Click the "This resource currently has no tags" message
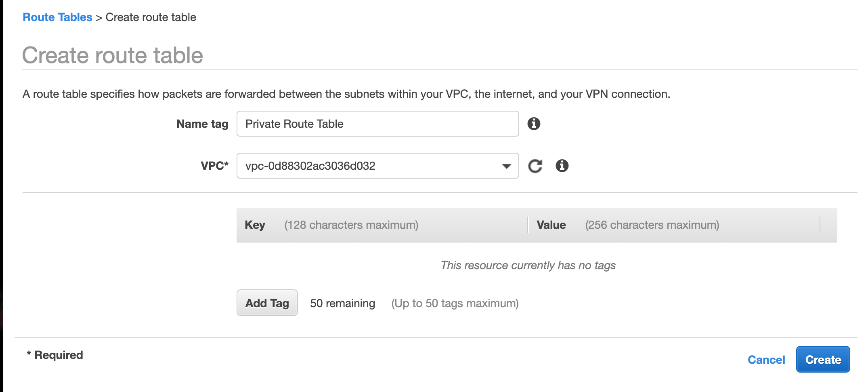The image size is (868, 392). point(528,266)
